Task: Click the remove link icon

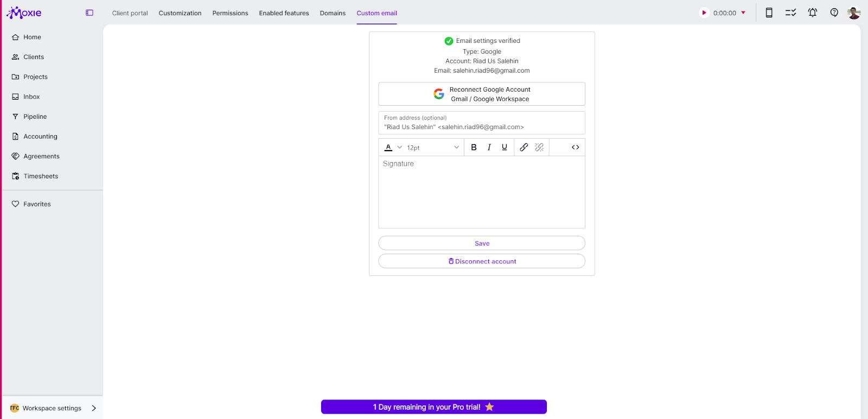Action: pyautogui.click(x=539, y=147)
